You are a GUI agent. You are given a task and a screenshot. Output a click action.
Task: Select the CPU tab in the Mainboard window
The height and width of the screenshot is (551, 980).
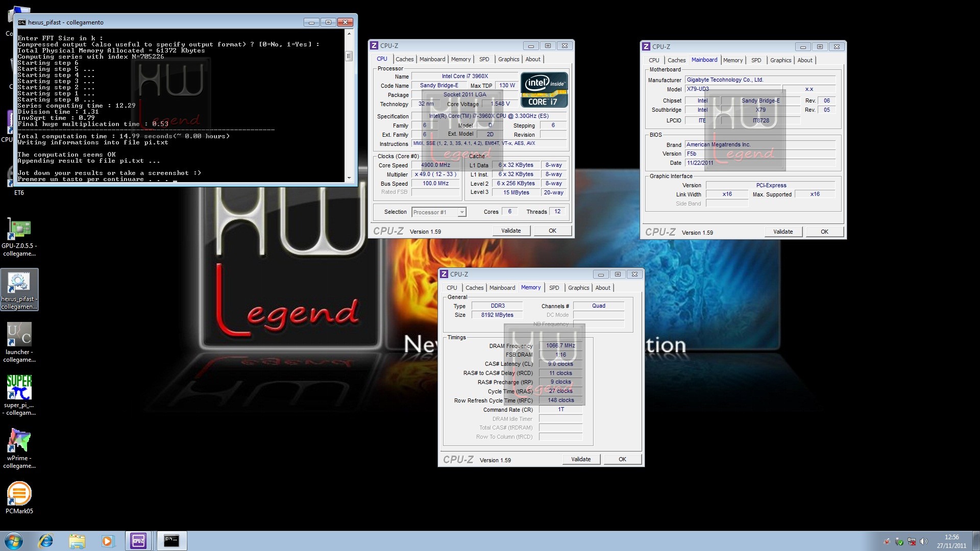point(654,60)
